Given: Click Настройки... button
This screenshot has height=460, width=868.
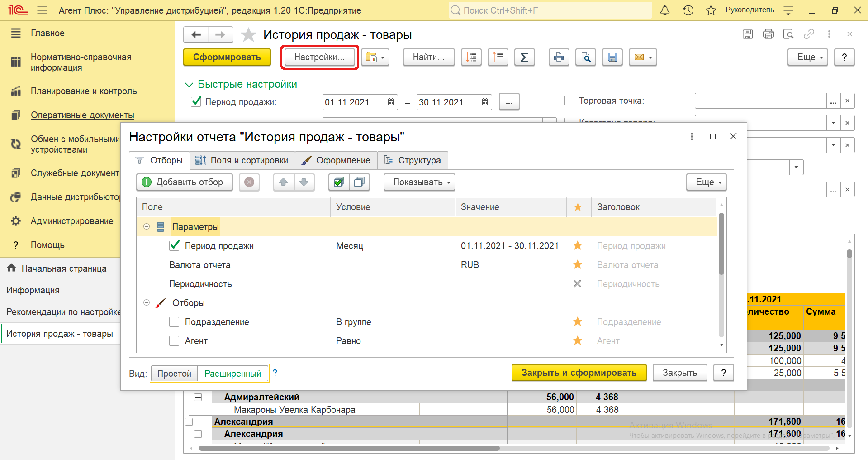Looking at the screenshot, I should coord(319,57).
